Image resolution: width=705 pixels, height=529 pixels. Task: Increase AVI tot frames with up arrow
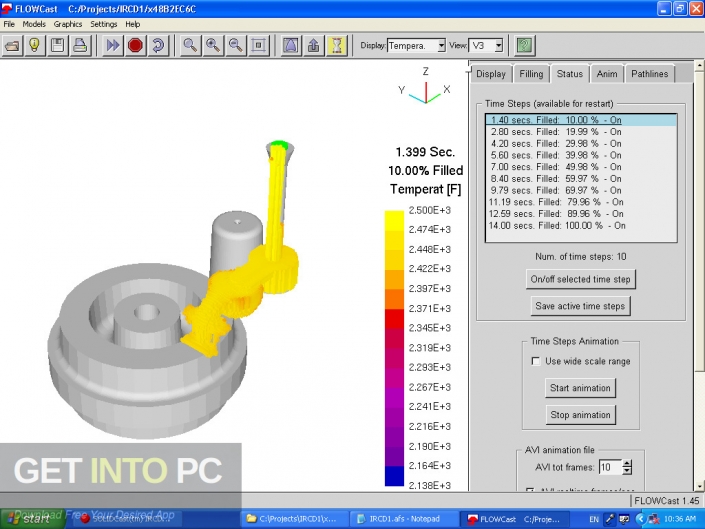[x=627, y=463]
